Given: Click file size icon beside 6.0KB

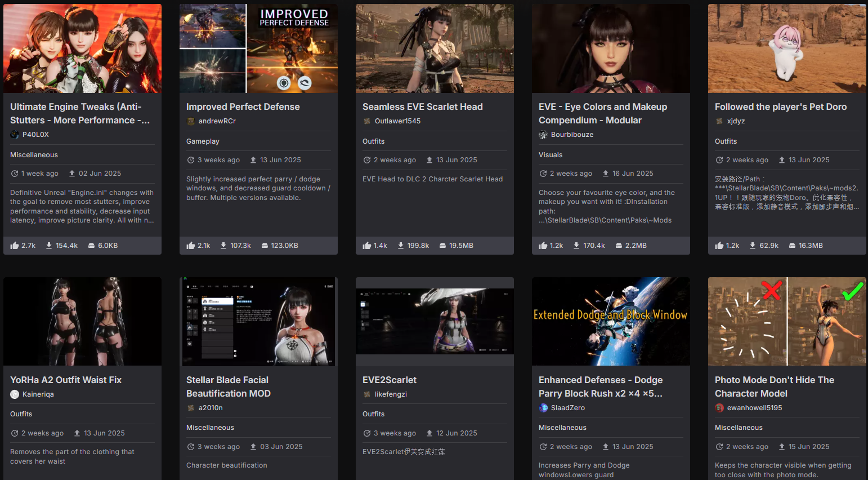Looking at the screenshot, I should (x=91, y=246).
